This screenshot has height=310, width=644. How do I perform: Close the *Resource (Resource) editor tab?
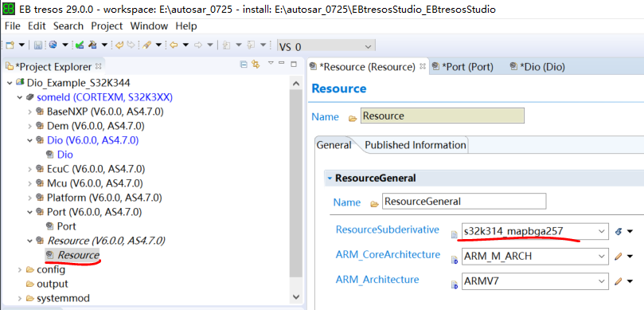(423, 67)
